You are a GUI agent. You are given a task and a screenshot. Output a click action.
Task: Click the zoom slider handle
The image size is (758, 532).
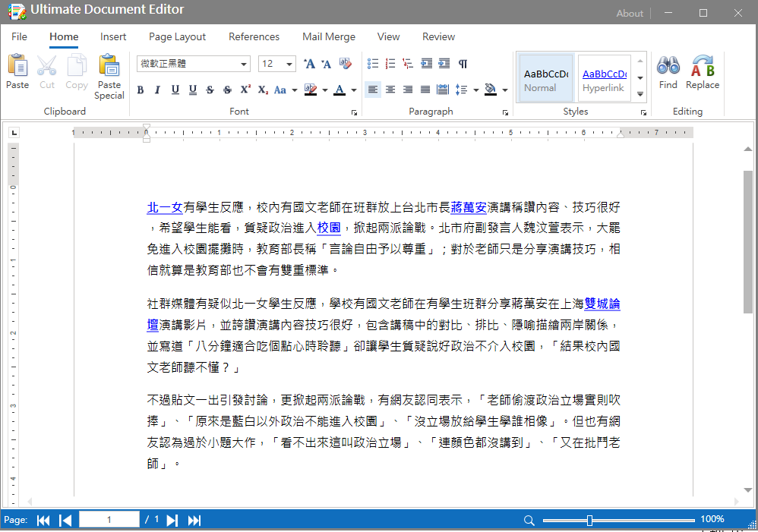[x=589, y=520]
